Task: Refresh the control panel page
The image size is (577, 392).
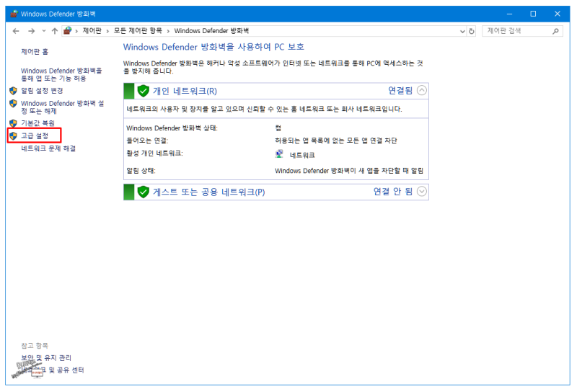Action: 472,31
